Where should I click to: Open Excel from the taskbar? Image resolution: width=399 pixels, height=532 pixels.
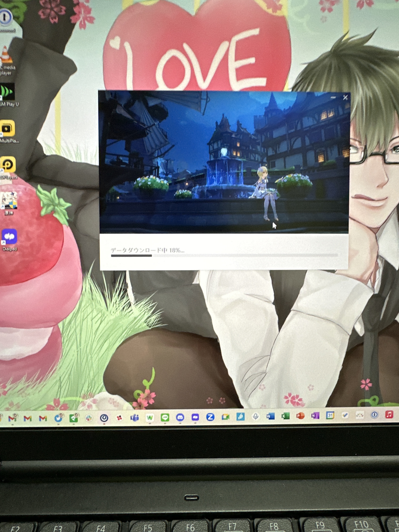(x=286, y=416)
